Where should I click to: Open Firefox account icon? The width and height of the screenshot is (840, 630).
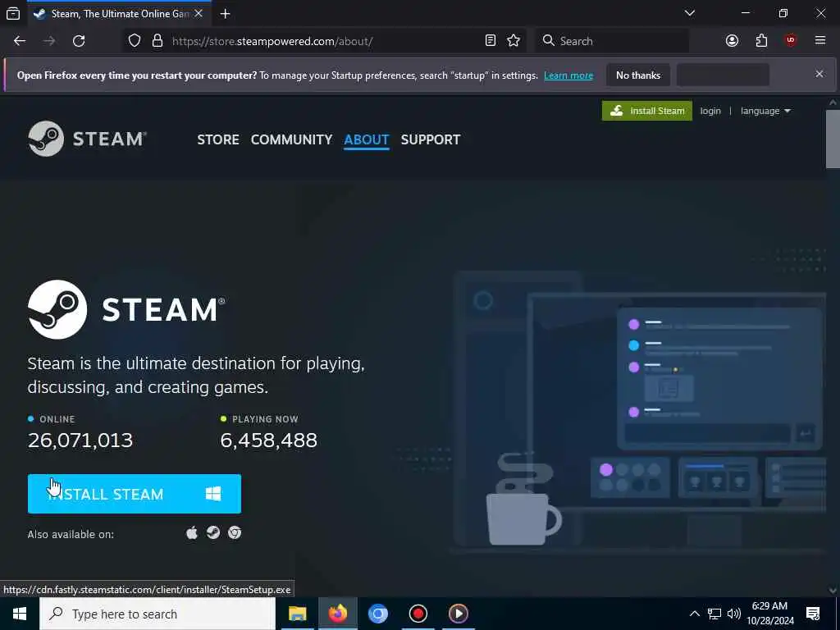tap(732, 41)
